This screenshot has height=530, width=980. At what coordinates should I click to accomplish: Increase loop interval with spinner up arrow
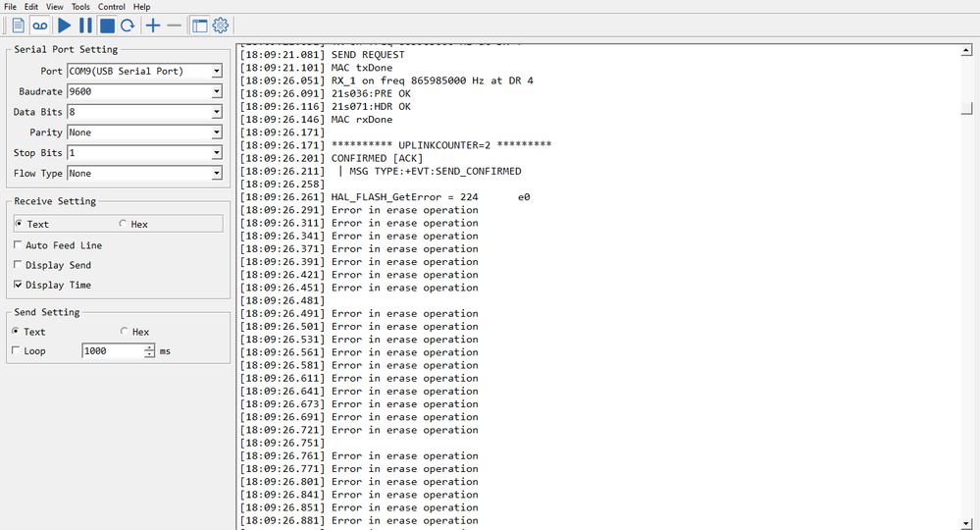pyautogui.click(x=149, y=348)
